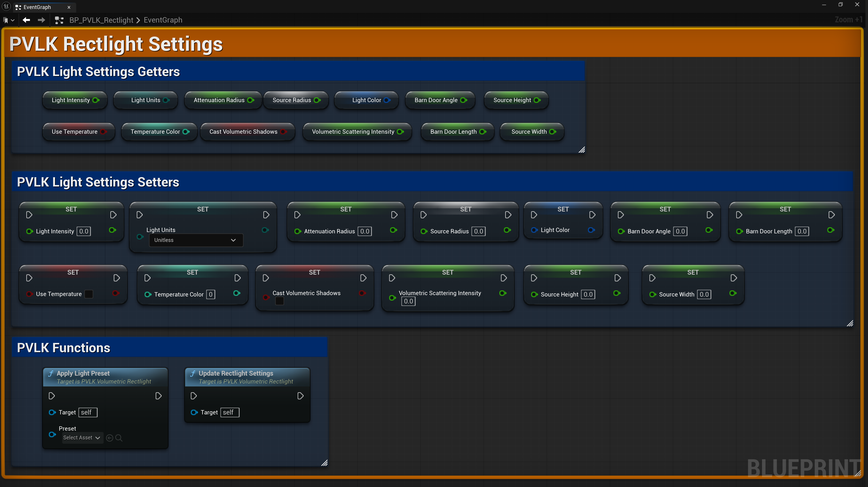This screenshot has height=487, width=868.
Task: Click Cast Volumetric Shadows getter output pin
Action: (x=283, y=132)
